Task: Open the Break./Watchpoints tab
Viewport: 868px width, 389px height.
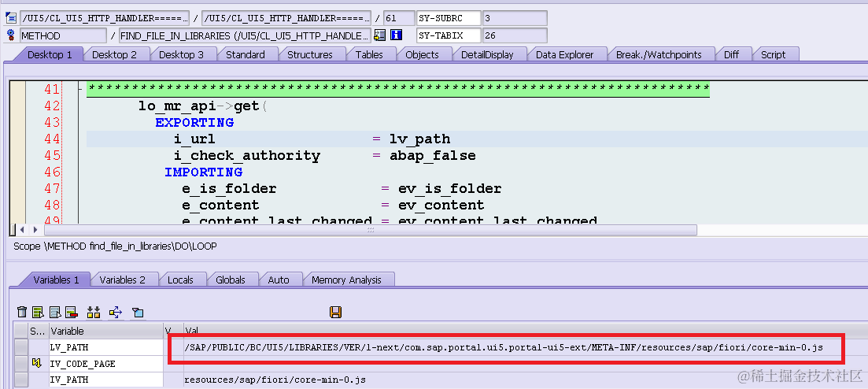Action: tap(659, 54)
